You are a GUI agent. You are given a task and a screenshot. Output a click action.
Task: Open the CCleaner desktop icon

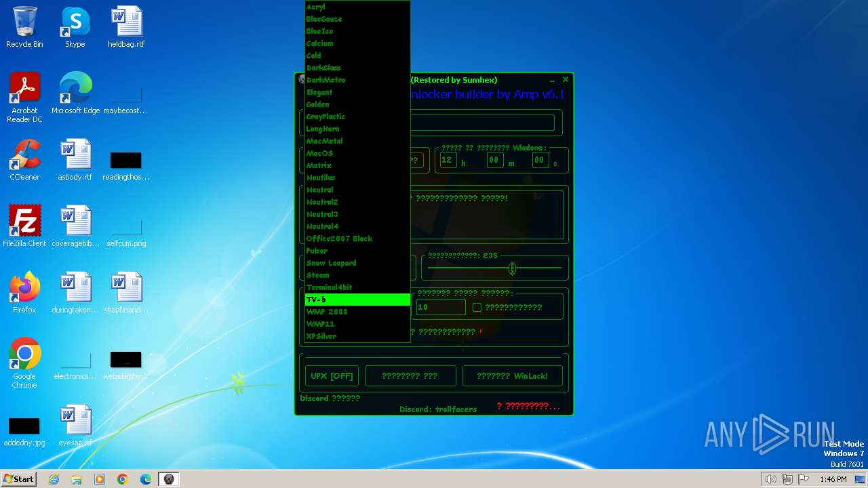(x=24, y=161)
